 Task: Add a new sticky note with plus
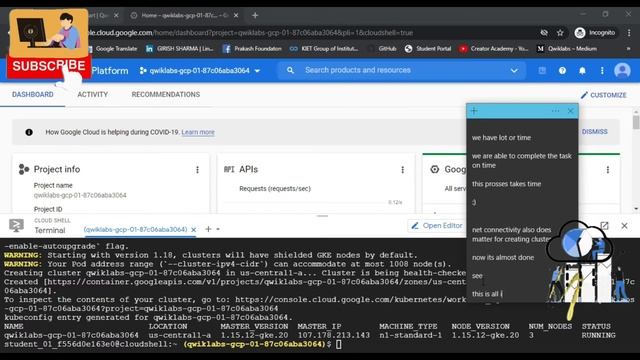[474, 111]
